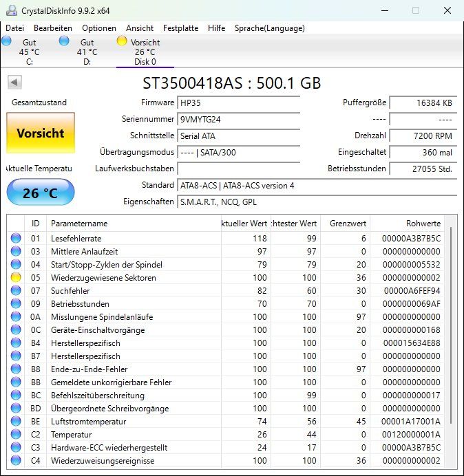Click status icon of Hardware-ECC wiederhergestellt row
This screenshot has width=464, height=476.
(16, 447)
